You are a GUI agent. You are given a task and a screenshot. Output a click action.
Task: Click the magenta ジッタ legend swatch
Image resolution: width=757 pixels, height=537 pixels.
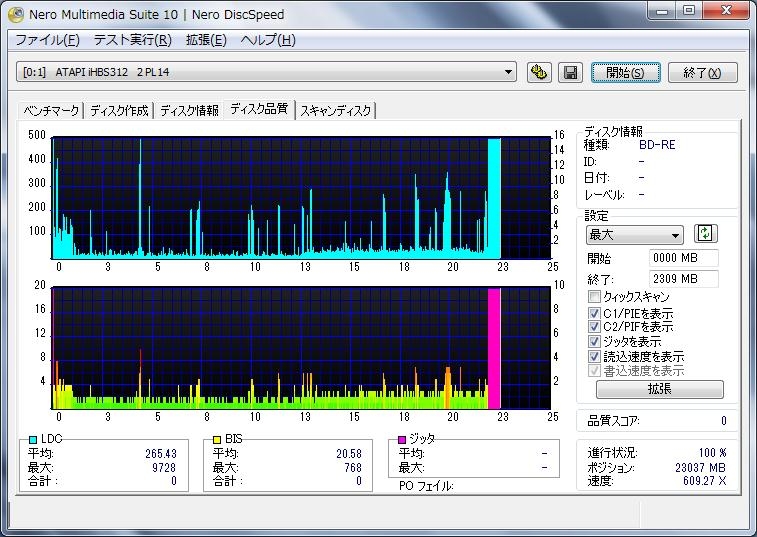[x=402, y=439]
